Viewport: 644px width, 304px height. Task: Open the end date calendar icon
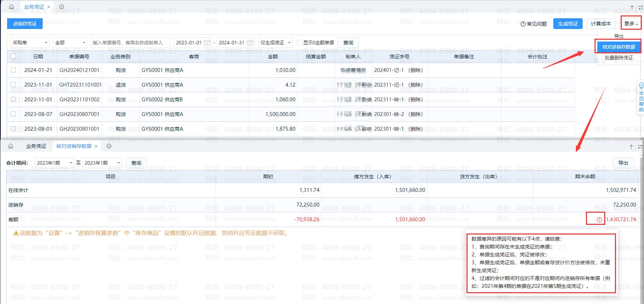[x=250, y=43]
